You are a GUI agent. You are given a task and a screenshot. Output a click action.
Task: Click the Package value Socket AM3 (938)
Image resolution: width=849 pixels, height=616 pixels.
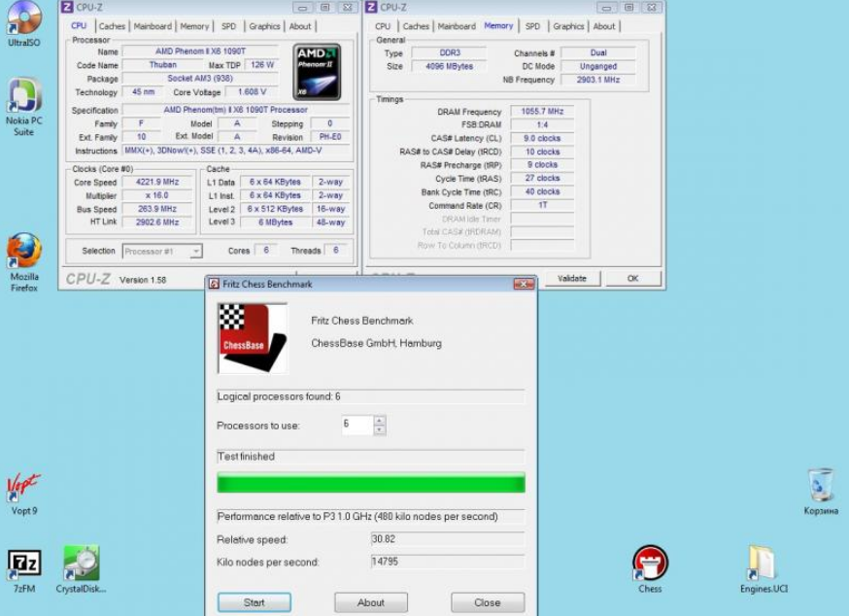pos(200,79)
